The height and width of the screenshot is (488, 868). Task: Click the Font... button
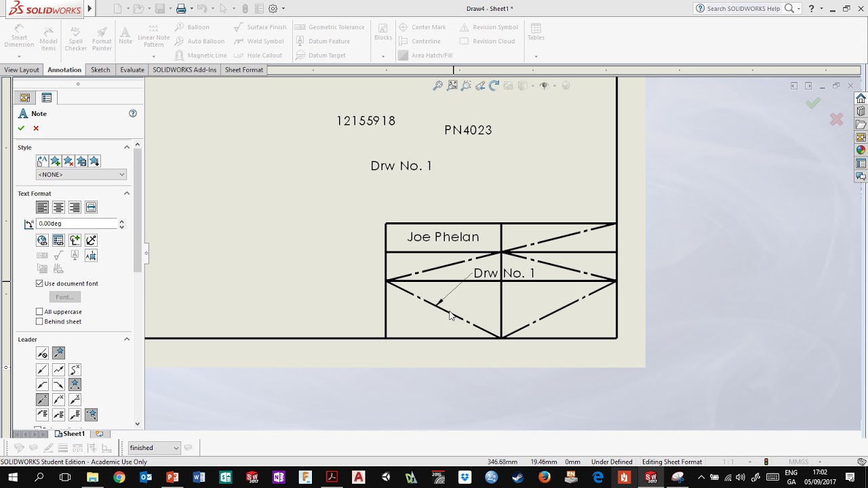pos(64,297)
